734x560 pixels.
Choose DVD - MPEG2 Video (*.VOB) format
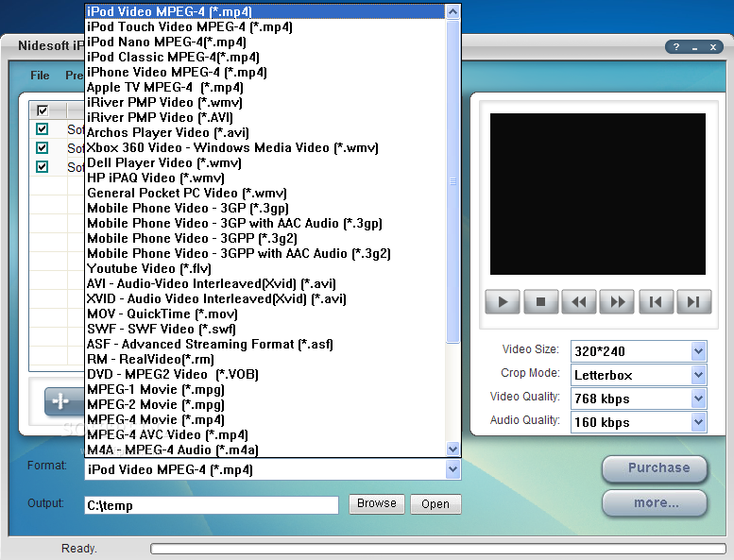pos(265,374)
